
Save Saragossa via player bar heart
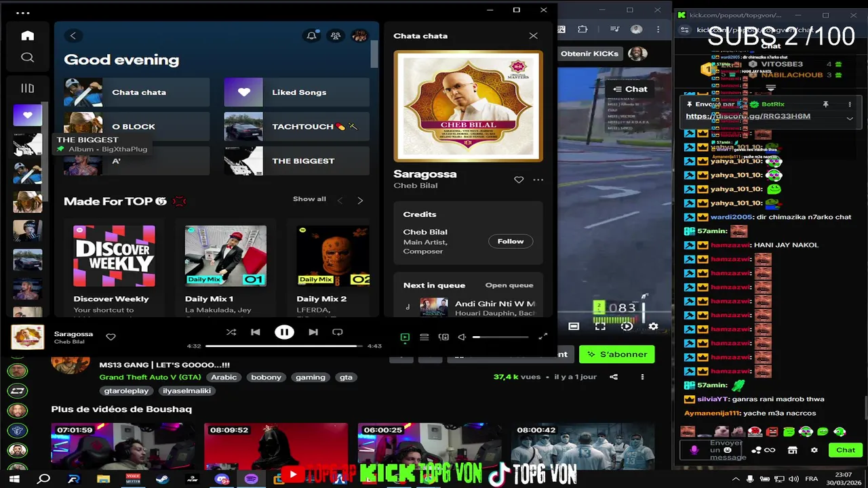point(111,337)
